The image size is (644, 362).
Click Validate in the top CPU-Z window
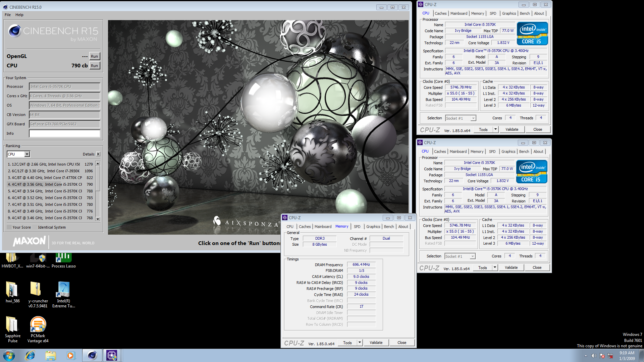(x=512, y=129)
